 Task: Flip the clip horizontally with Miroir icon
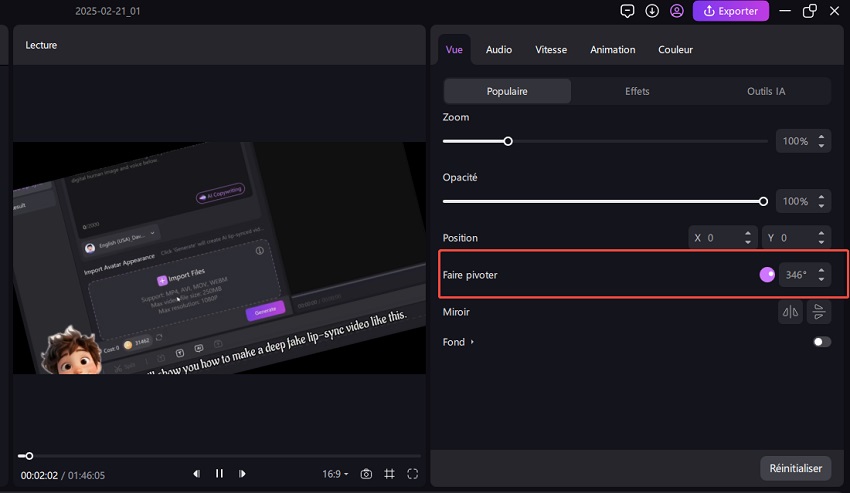coord(791,312)
